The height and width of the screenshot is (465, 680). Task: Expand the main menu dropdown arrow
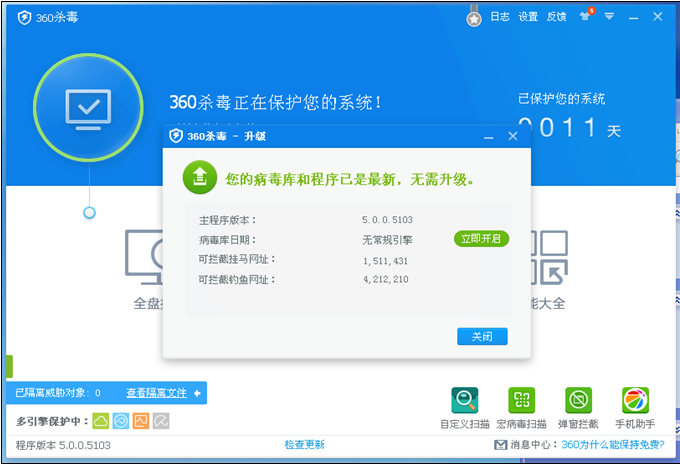click(x=609, y=16)
